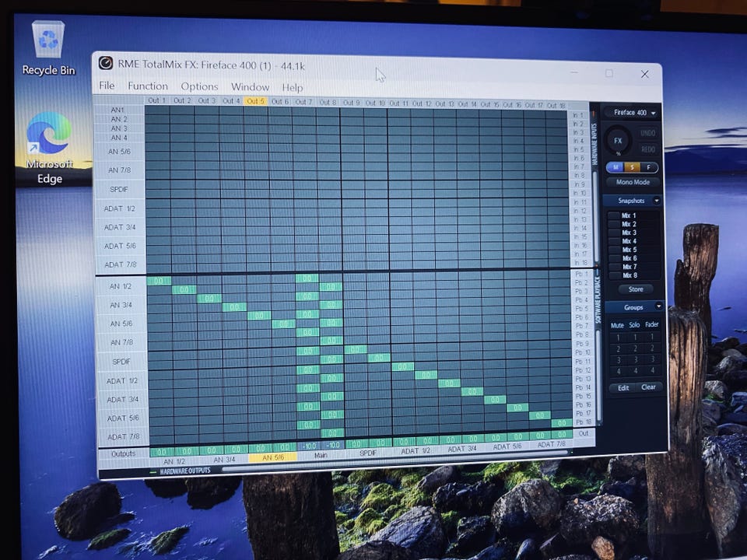Collapse the HARDWARE INPUTS section
Viewport: 747px width, 560px height.
(x=594, y=115)
